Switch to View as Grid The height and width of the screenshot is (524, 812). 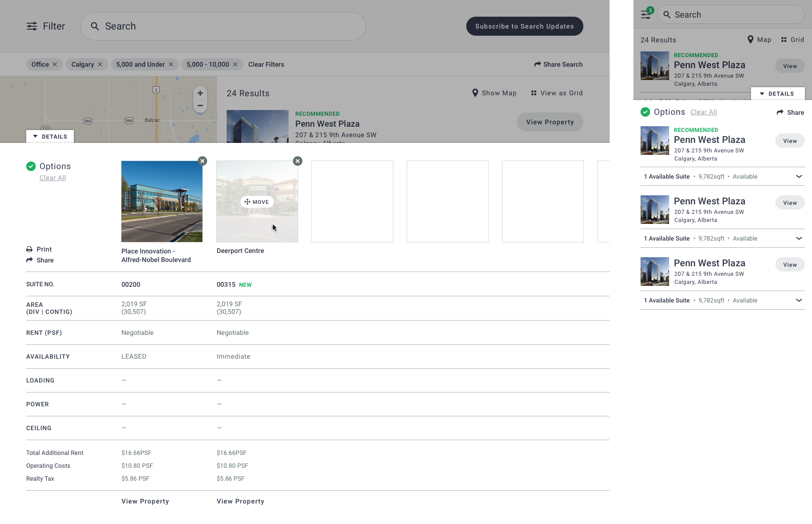(557, 93)
